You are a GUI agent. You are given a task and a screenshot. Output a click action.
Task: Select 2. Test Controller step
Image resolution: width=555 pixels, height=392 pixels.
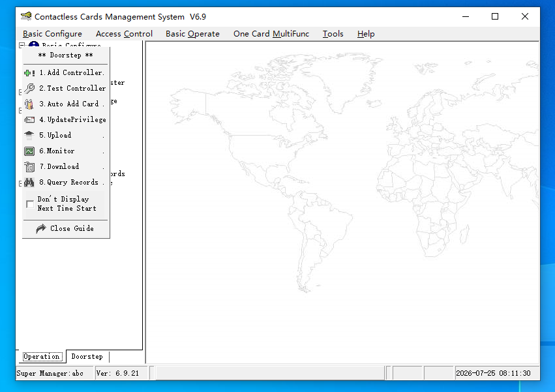[x=66, y=88]
